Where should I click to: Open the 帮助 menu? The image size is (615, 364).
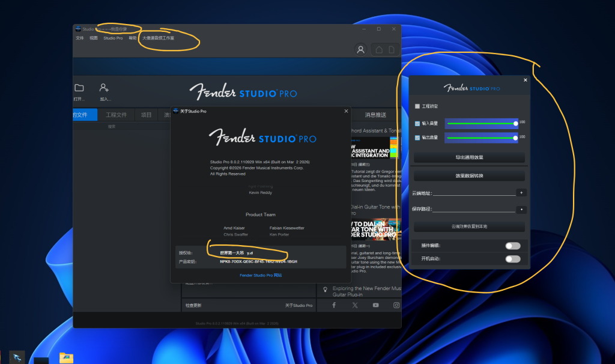[133, 38]
